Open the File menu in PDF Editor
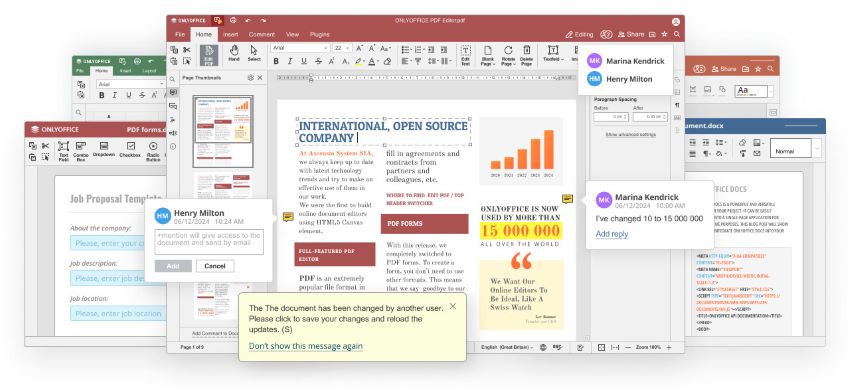 pos(179,34)
